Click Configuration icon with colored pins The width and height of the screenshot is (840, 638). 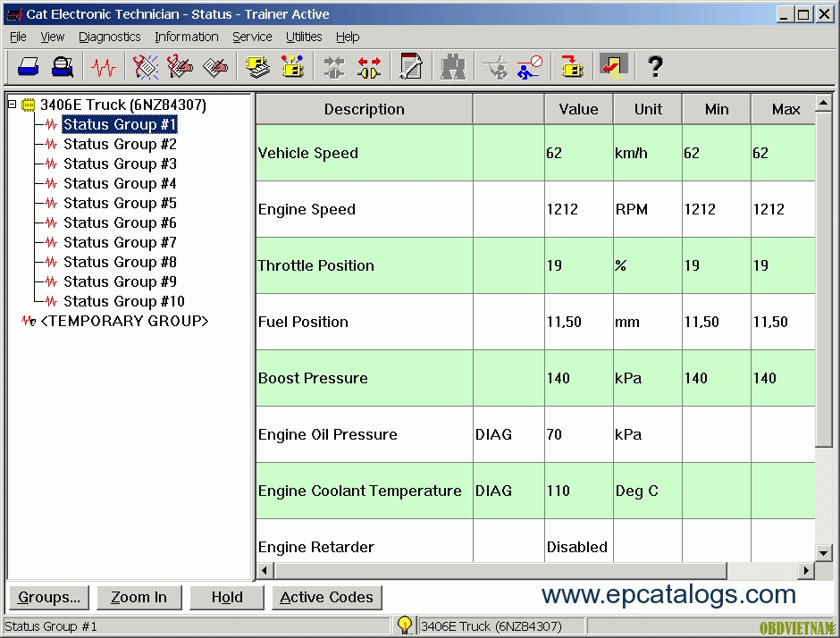(292, 68)
